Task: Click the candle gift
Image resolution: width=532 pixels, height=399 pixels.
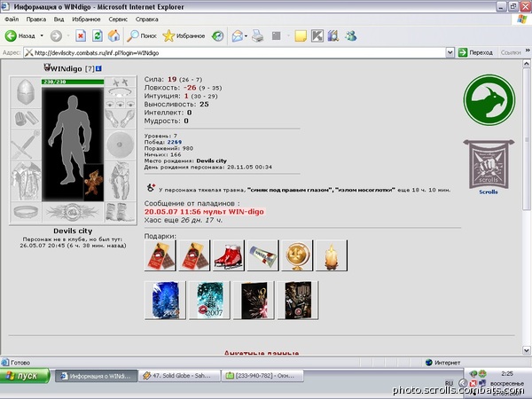Action: tap(332, 255)
